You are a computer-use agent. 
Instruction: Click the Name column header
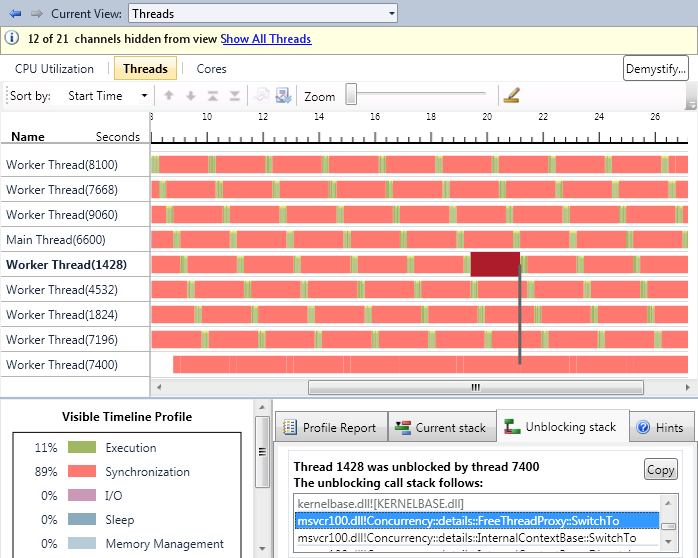pyautogui.click(x=28, y=137)
